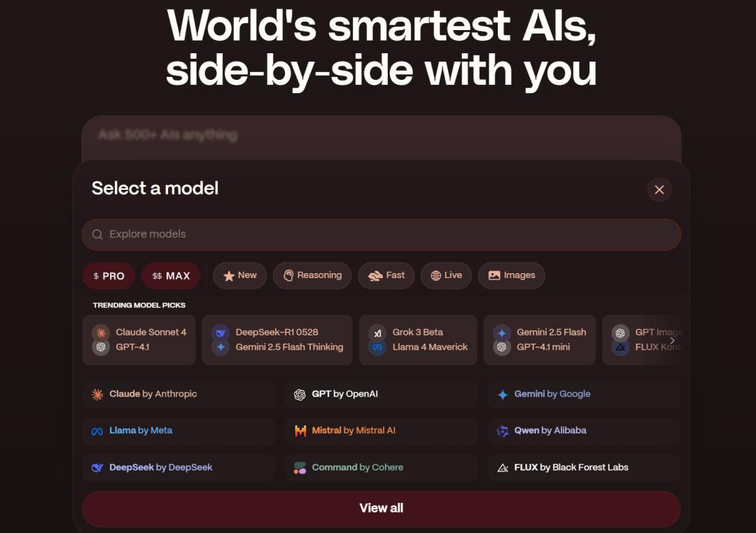Click the Explore models search field
The height and width of the screenshot is (533, 756).
tap(381, 235)
